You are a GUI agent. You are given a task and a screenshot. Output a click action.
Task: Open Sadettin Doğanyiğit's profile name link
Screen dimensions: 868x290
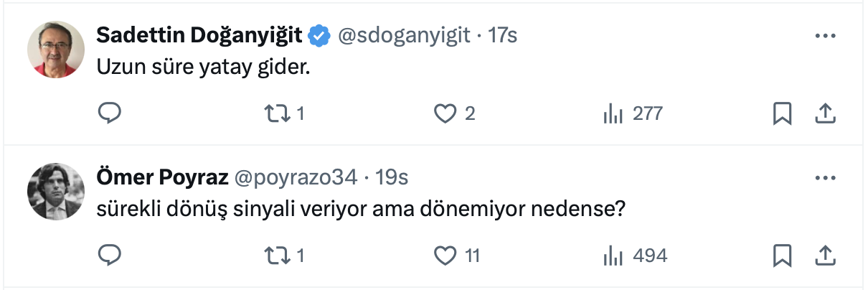(199, 35)
